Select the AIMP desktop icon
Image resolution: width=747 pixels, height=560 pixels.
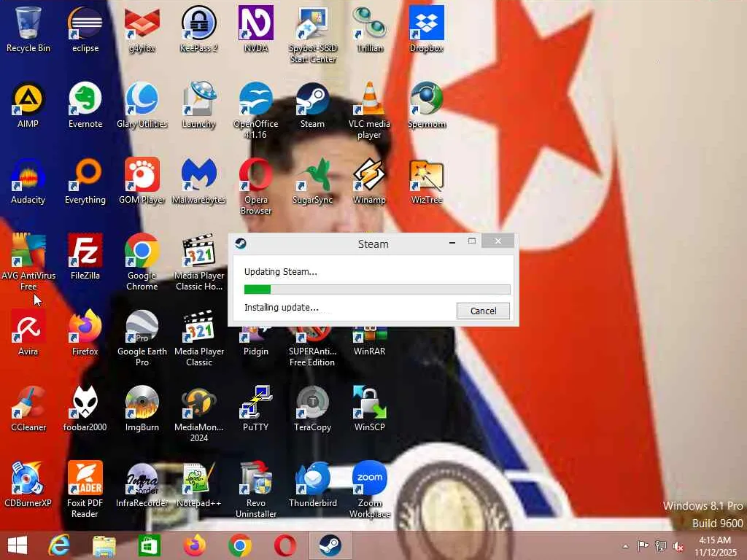click(x=28, y=105)
